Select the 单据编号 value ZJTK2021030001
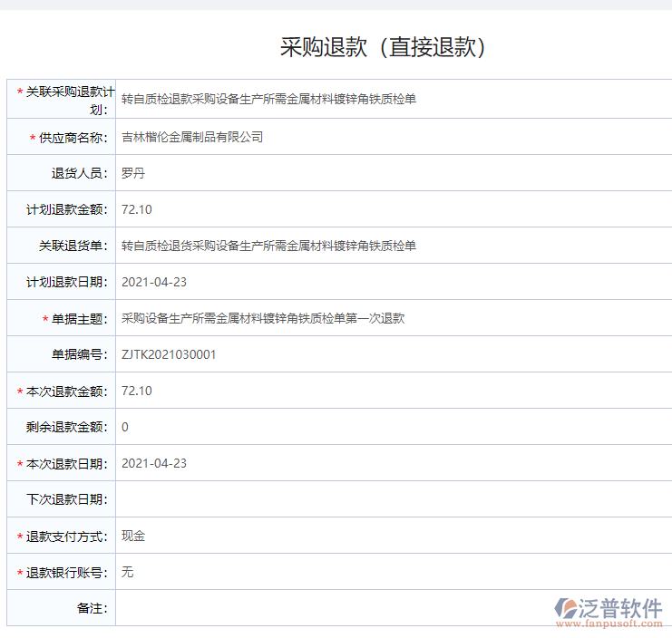The width and height of the screenshot is (672, 638). click(x=169, y=354)
